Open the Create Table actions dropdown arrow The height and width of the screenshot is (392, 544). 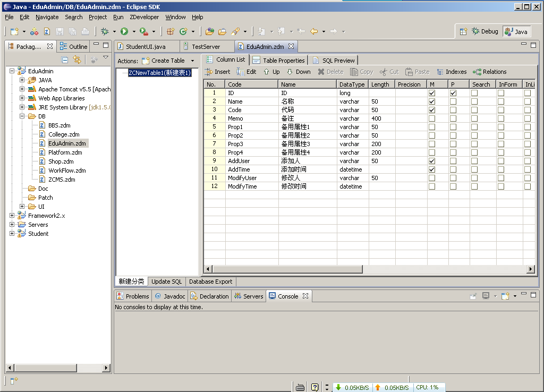(x=192, y=61)
